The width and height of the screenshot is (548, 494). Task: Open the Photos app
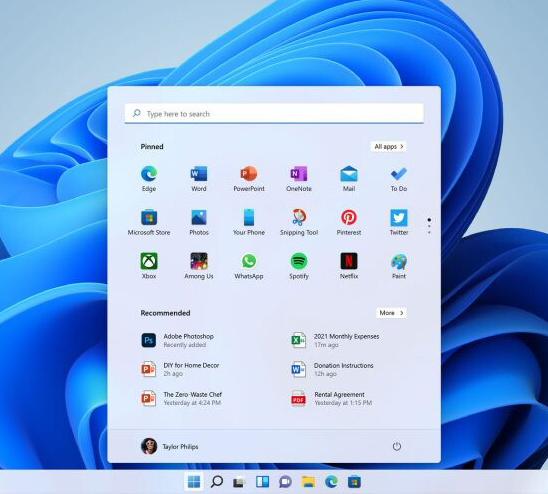(199, 222)
